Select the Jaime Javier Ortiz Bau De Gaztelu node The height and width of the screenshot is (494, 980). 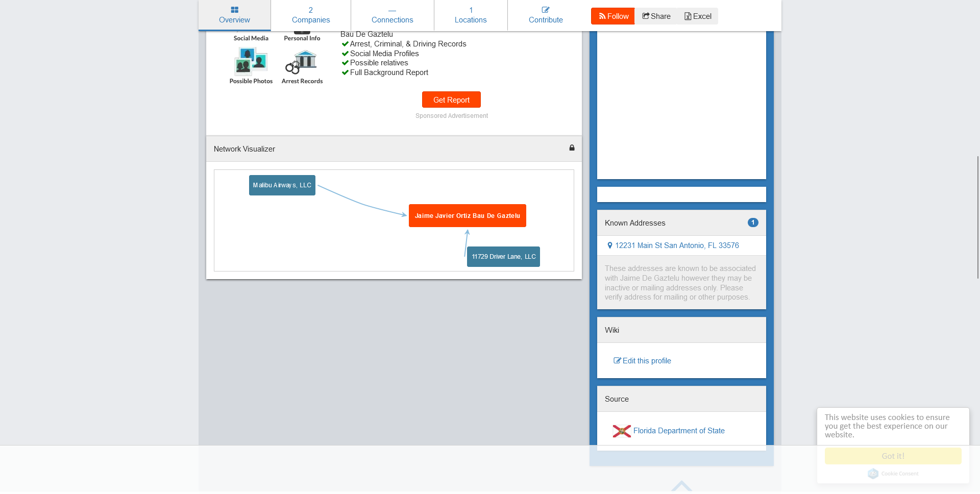click(x=468, y=216)
